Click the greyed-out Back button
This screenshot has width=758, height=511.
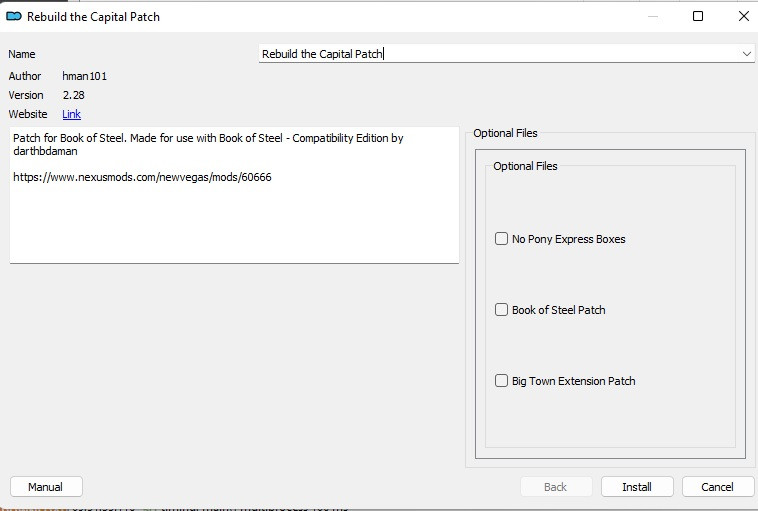(556, 487)
